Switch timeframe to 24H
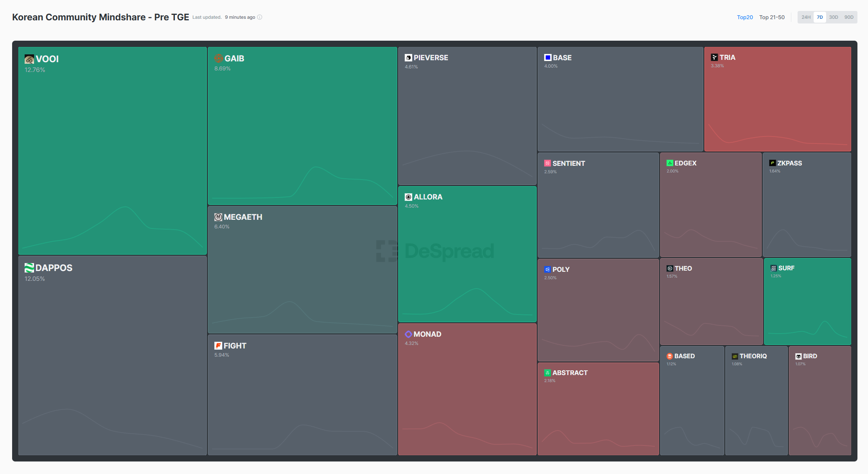The height and width of the screenshot is (474, 868). (806, 17)
